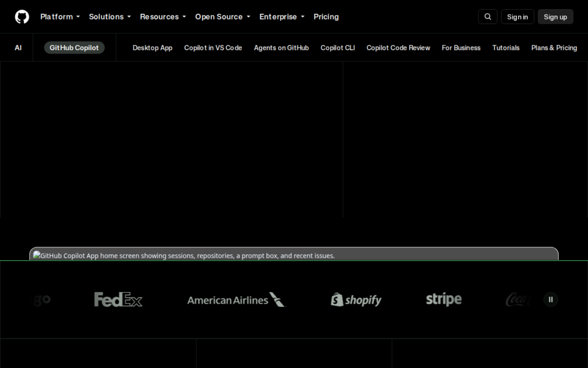Click the FedEx logo
The width and height of the screenshot is (588, 368).
click(118, 299)
